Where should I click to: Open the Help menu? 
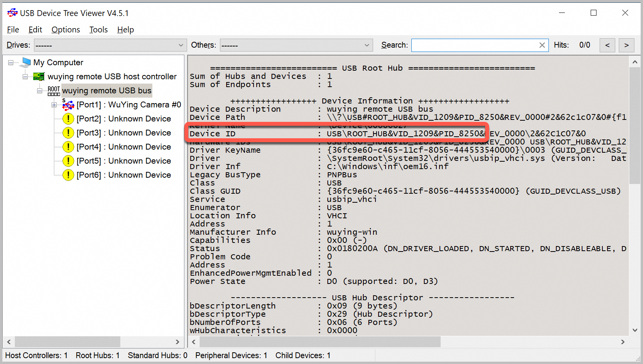[x=125, y=30]
